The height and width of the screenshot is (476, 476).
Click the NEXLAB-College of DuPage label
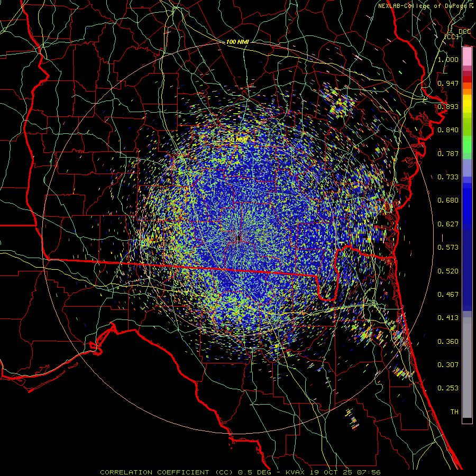pyautogui.click(x=423, y=6)
